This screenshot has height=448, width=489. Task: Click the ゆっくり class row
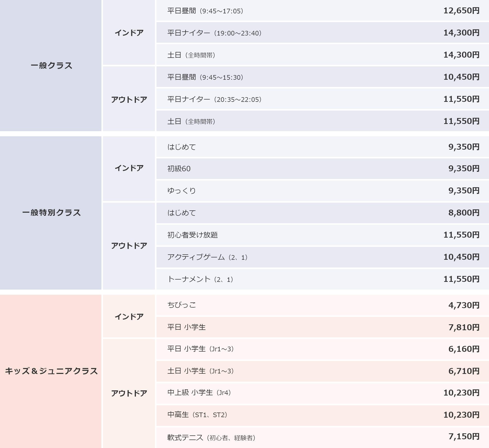pos(181,191)
